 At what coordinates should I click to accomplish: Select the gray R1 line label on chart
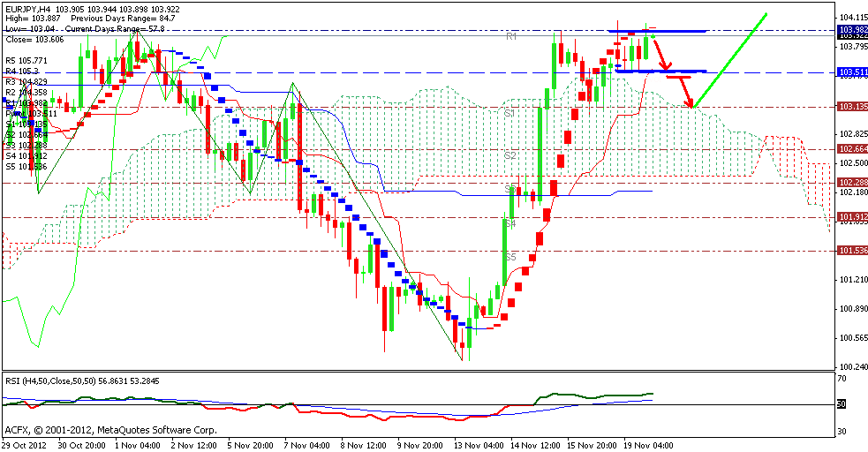click(511, 36)
